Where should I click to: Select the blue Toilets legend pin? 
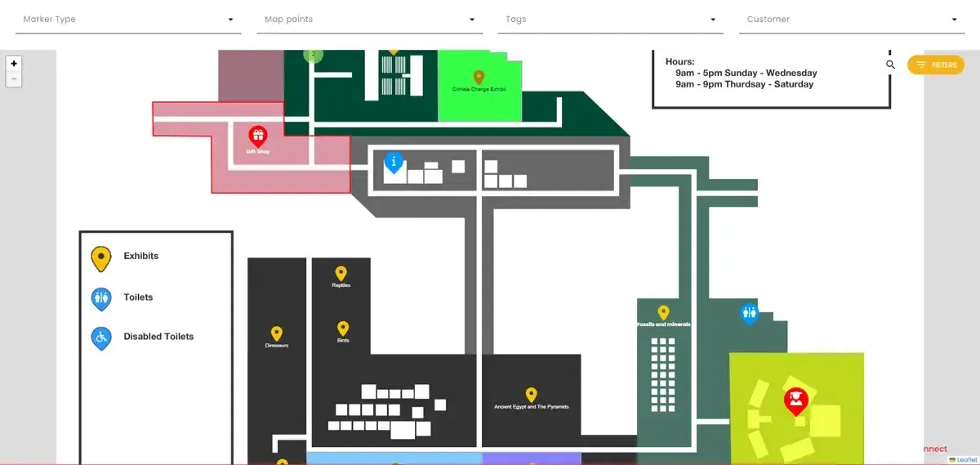click(100, 299)
